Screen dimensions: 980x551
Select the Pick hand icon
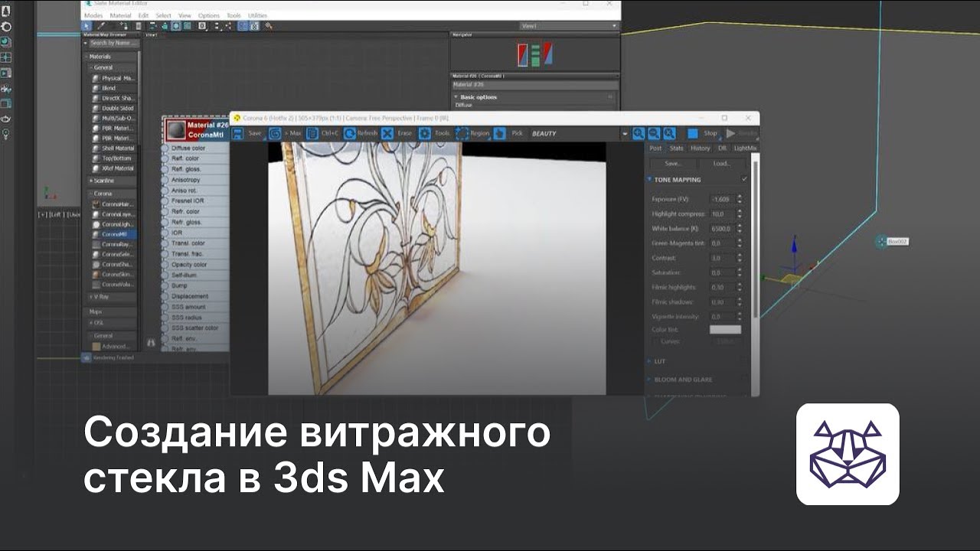pyautogui.click(x=499, y=133)
